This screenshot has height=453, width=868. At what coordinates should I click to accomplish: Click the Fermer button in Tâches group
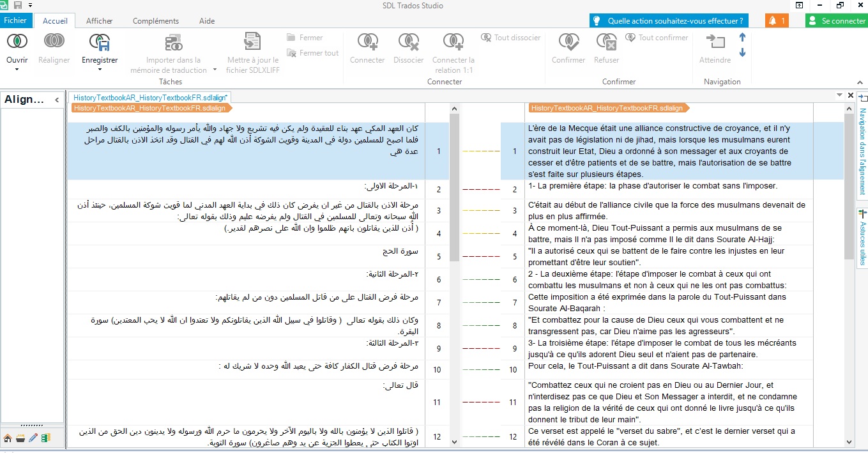[x=305, y=38]
